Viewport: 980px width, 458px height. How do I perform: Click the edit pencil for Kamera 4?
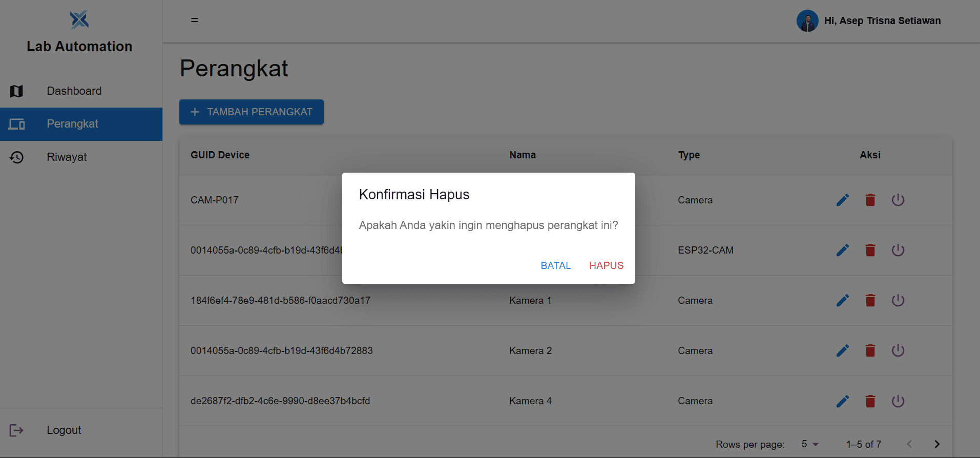point(843,401)
